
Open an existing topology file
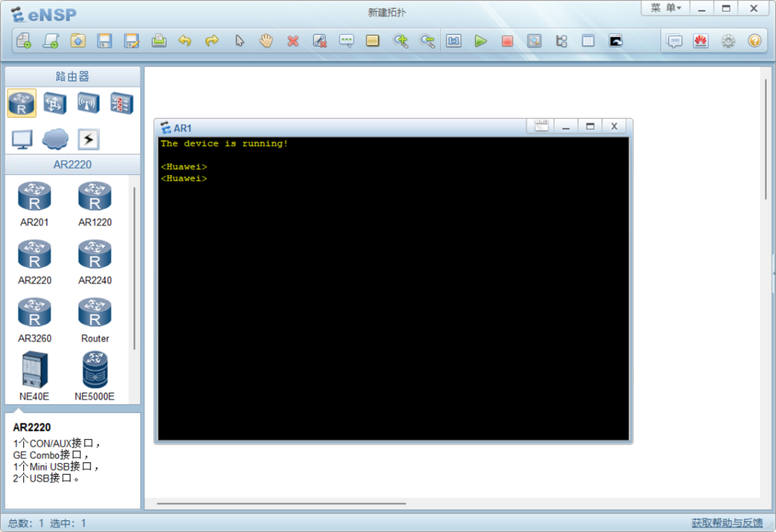(78, 41)
